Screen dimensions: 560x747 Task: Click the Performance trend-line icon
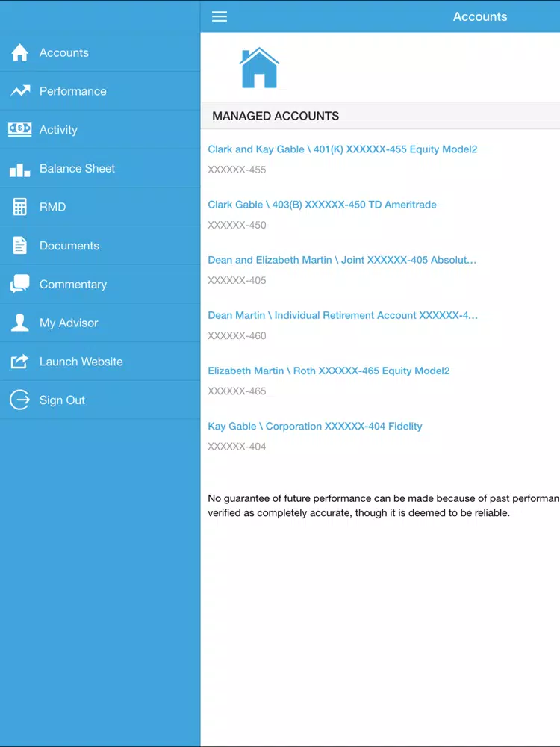point(20,90)
